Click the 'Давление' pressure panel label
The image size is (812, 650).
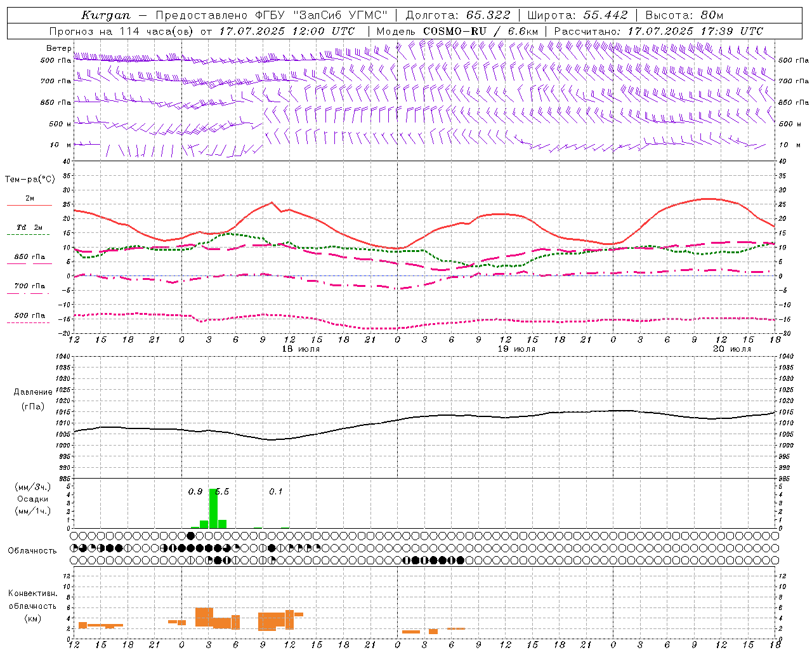click(x=33, y=392)
